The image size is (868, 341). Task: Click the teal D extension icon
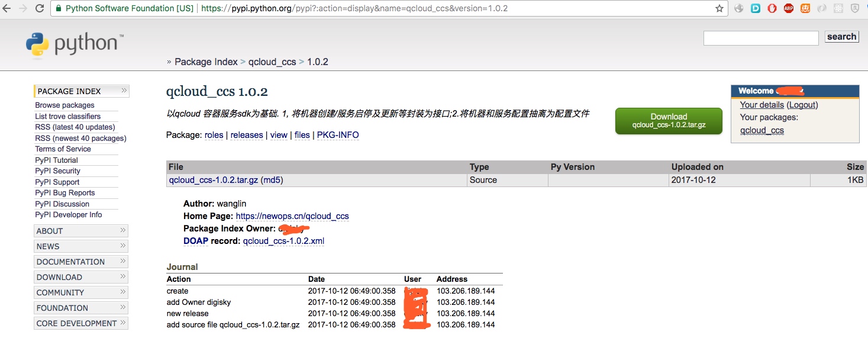click(756, 9)
